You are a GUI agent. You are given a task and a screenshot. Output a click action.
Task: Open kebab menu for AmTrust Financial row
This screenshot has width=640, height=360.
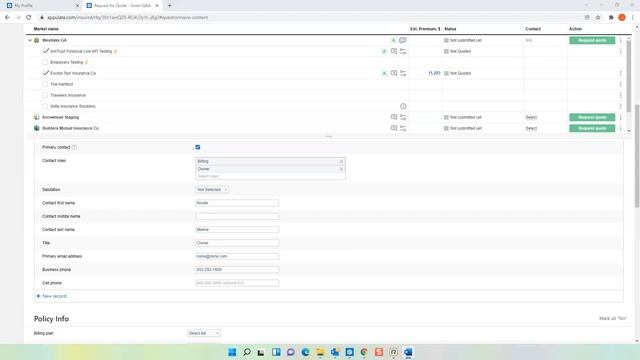(x=620, y=51)
